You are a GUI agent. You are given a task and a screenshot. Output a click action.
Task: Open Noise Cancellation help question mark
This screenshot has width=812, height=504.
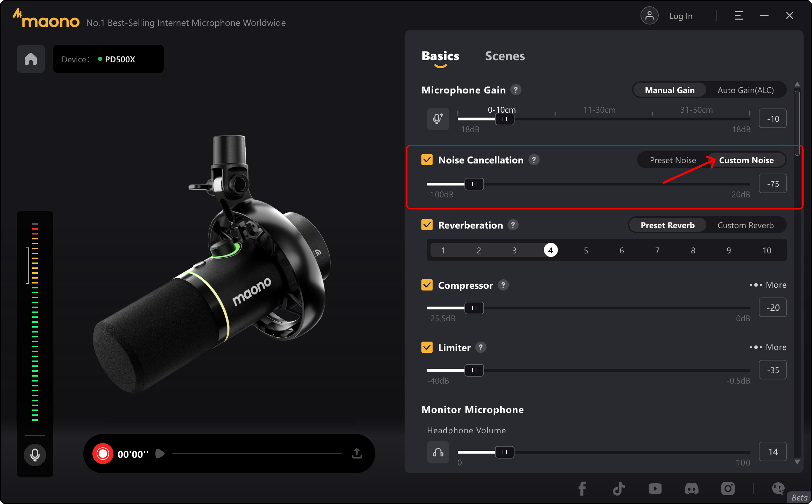point(534,160)
